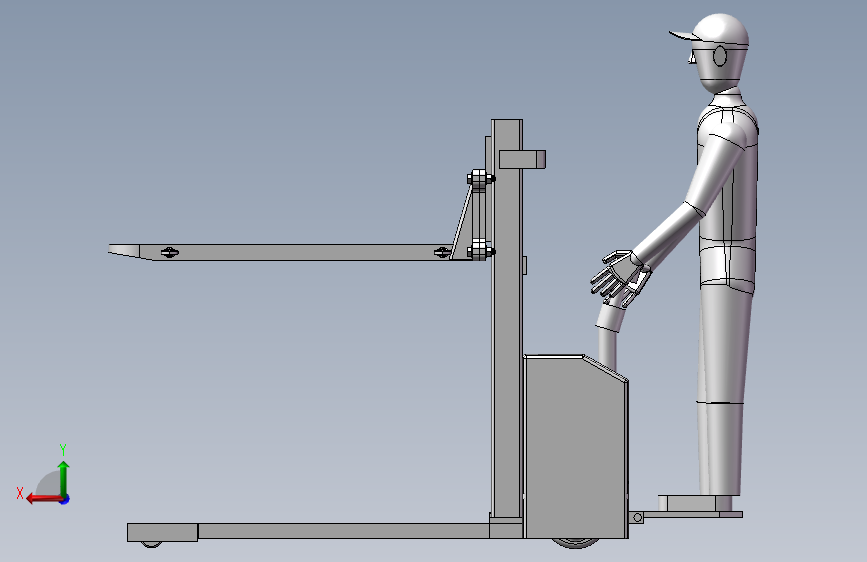Select the vertical mast column

coord(506,321)
